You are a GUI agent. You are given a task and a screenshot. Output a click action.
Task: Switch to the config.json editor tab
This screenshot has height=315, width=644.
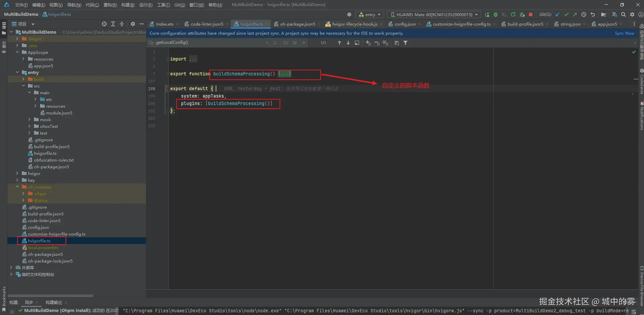pos(405,24)
